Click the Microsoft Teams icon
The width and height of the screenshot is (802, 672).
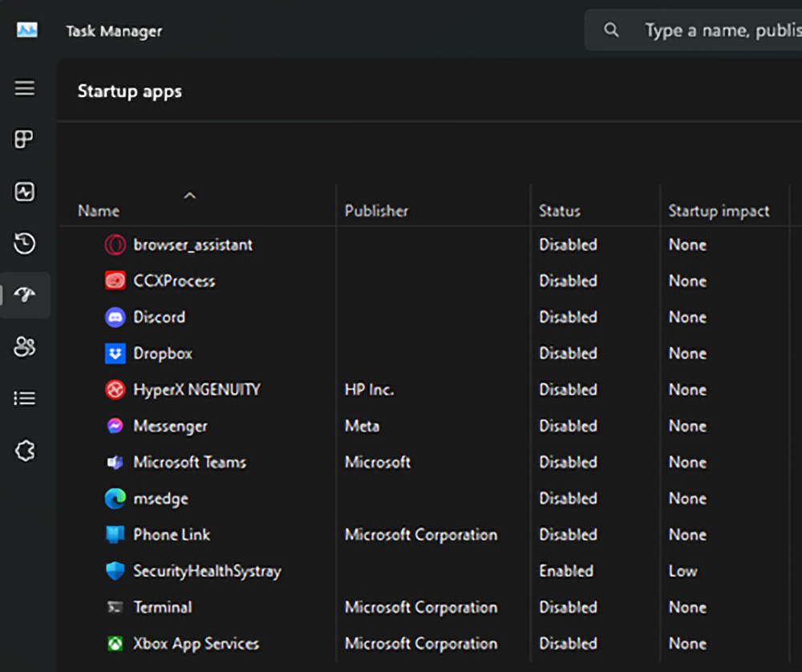point(115,463)
